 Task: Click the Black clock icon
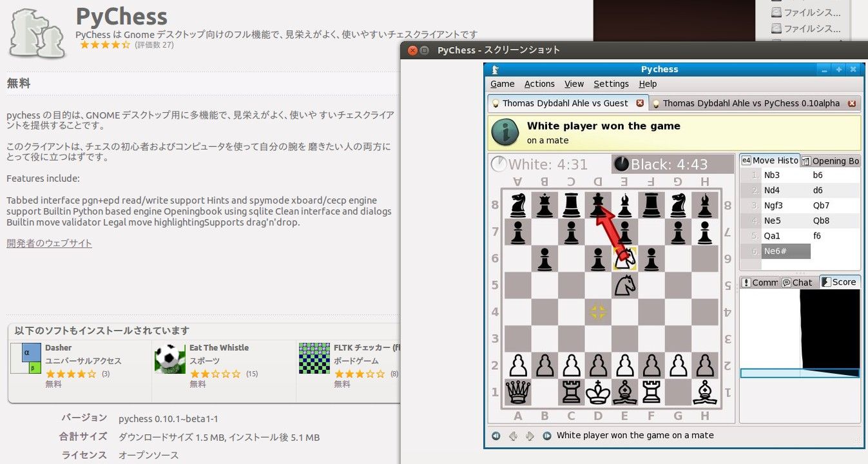[x=621, y=164]
